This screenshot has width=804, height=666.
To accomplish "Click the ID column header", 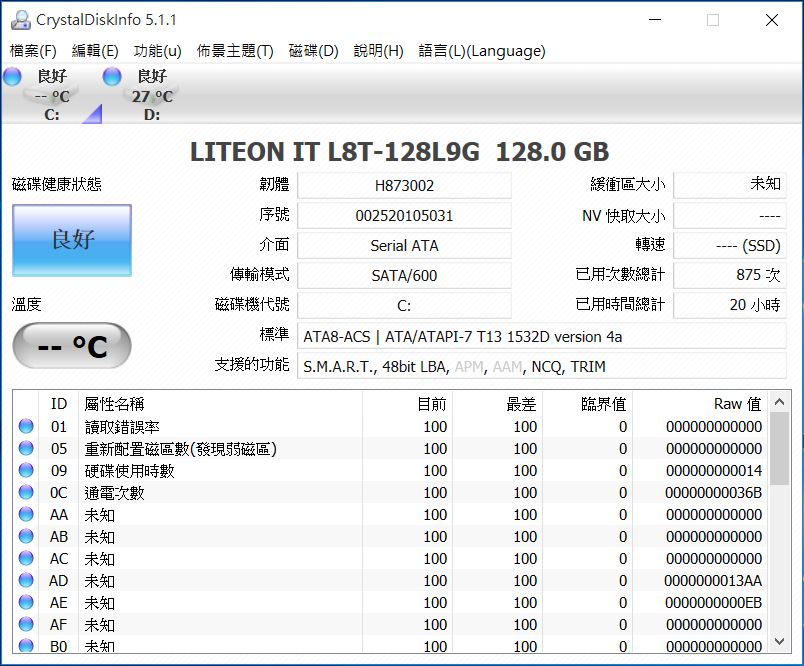I will pos(58,403).
